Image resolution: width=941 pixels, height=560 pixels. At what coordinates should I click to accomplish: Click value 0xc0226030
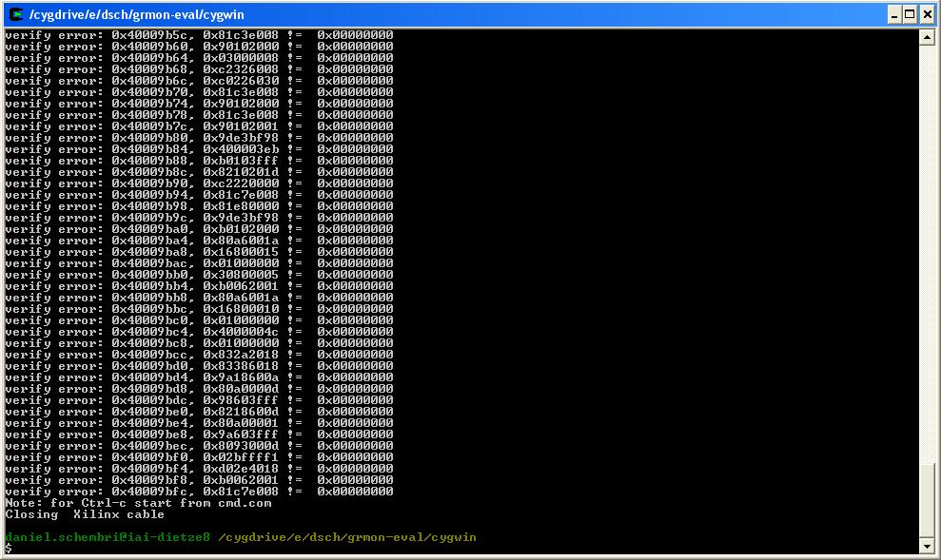point(242,81)
